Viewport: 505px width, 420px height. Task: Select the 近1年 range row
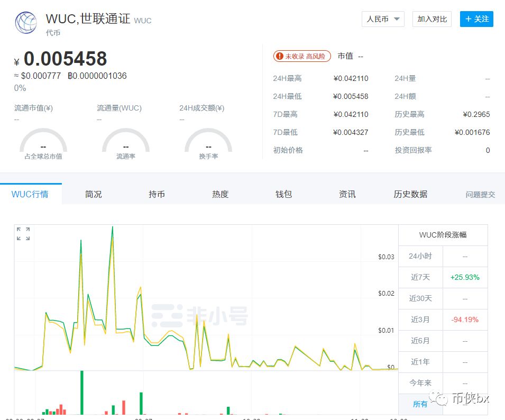443,362
